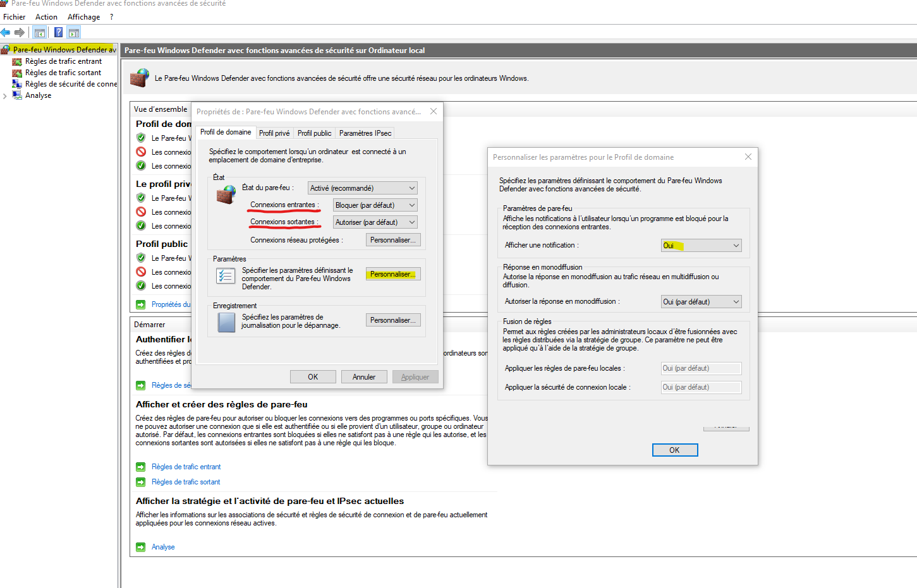Click Vue d'ensemble section header
Screen dimensions: 917x588
point(161,109)
